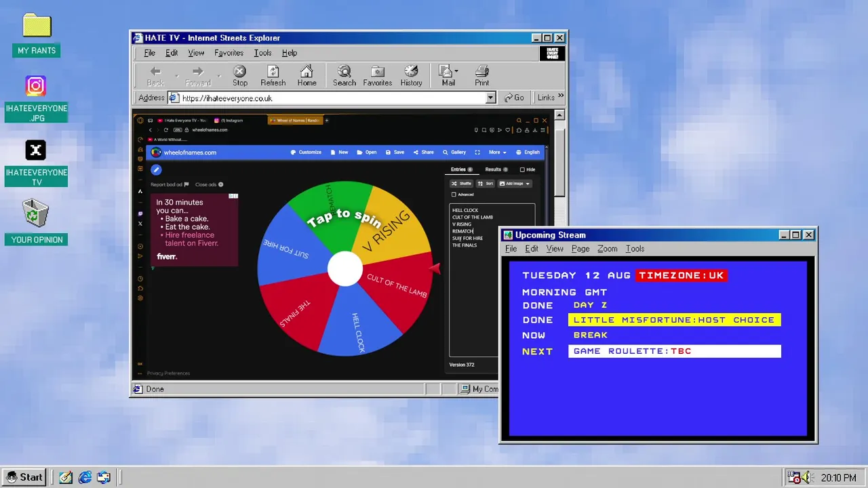868x488 pixels.
Task: Click the GAME ROULETTE:TBC schedule row
Action: tap(675, 351)
